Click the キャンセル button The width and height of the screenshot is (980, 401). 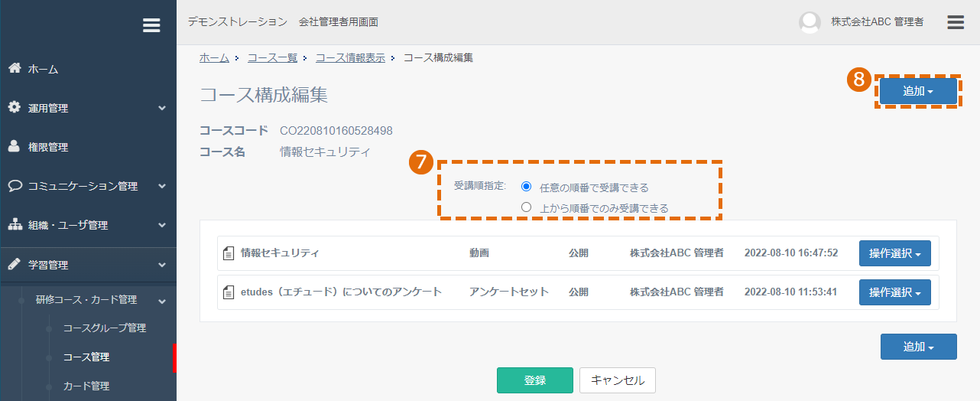pyautogui.click(x=618, y=380)
